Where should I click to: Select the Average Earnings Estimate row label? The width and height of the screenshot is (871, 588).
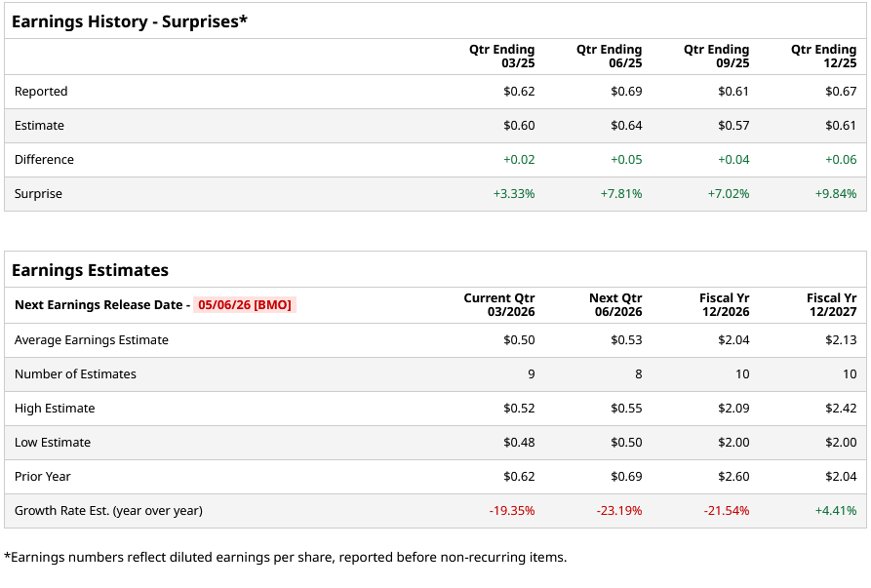coord(92,340)
